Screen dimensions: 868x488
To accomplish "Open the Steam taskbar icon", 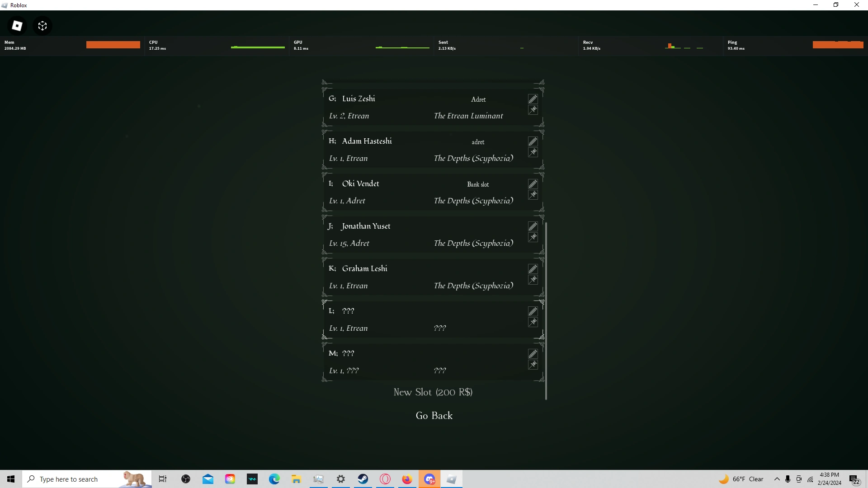I will [x=363, y=479].
